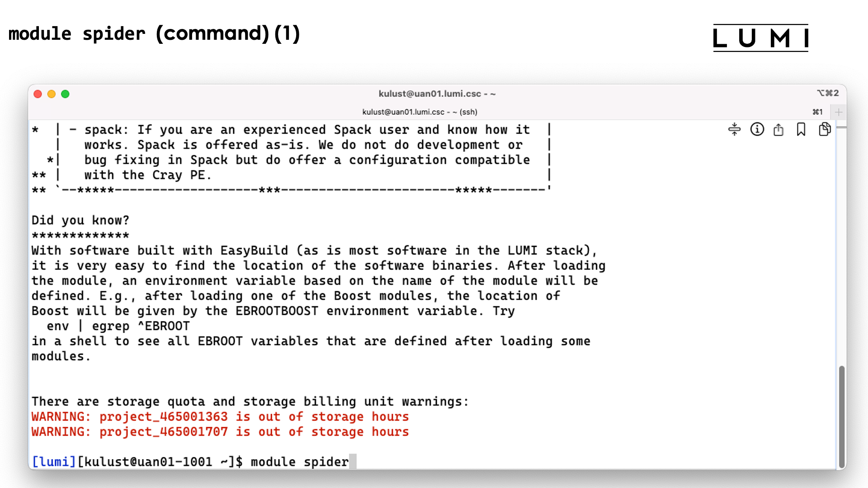Click the new tab plus icon
868x488 pixels.
pos(838,112)
